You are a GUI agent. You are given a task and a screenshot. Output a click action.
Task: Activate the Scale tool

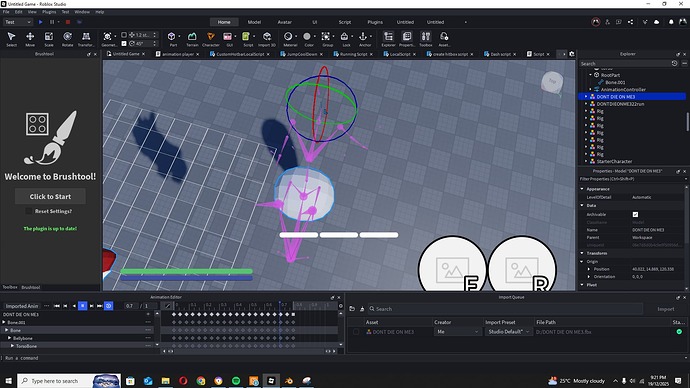tap(49, 39)
